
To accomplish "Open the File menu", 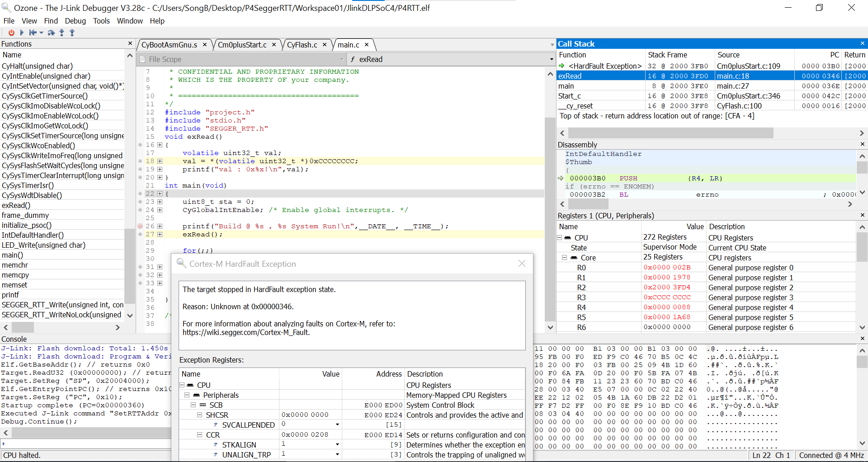I will pyautogui.click(x=9, y=21).
